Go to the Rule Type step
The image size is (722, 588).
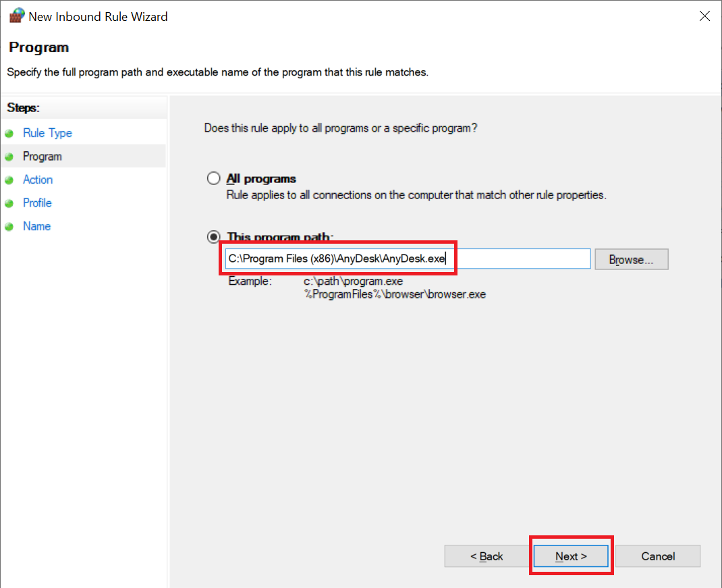coord(47,133)
